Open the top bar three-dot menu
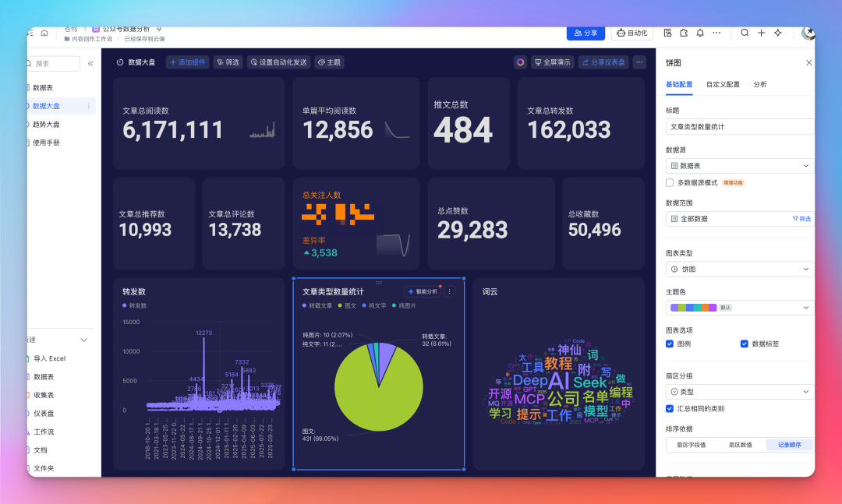Image resolution: width=842 pixels, height=504 pixels. pos(716,33)
